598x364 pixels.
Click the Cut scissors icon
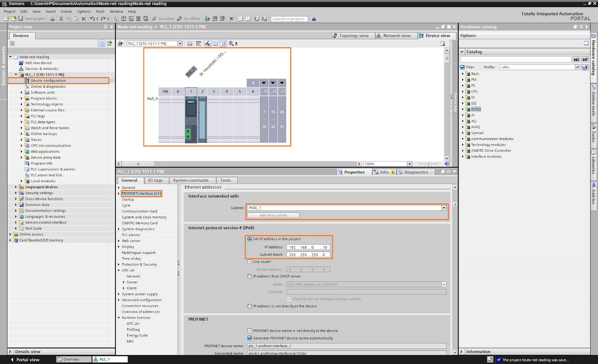click(61, 19)
